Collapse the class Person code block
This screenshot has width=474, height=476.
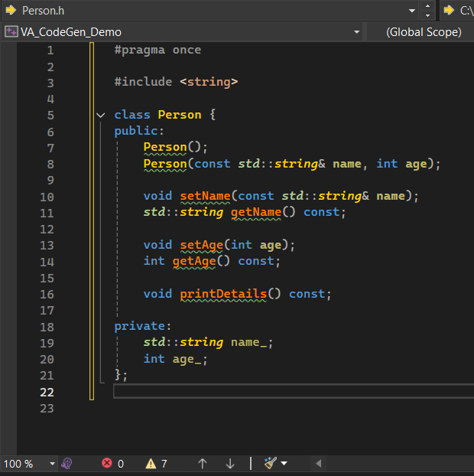(x=100, y=115)
